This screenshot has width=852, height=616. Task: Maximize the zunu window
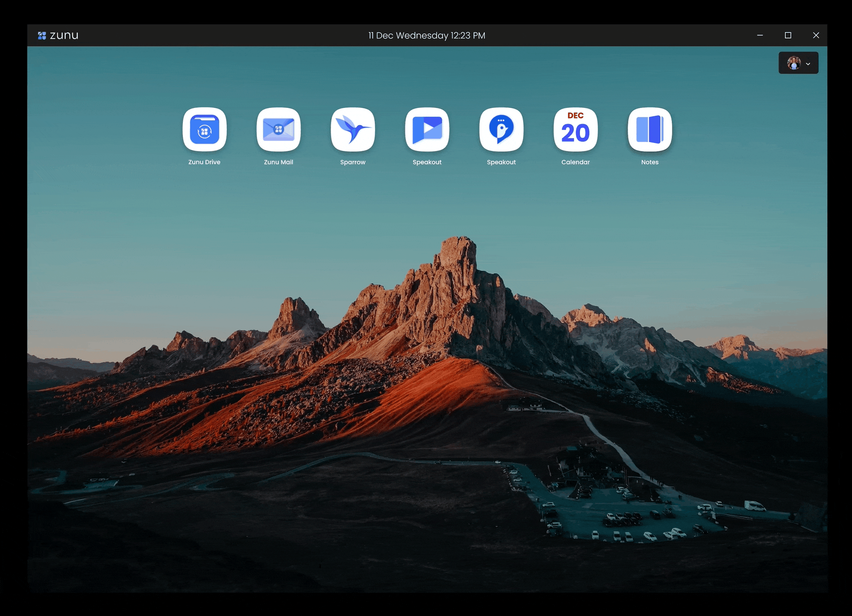[788, 36]
